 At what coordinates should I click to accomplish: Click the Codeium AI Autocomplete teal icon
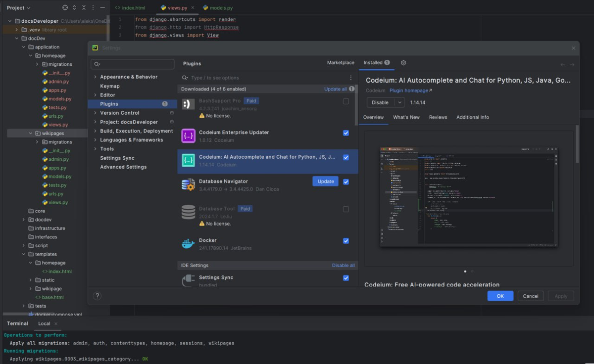pos(188,161)
